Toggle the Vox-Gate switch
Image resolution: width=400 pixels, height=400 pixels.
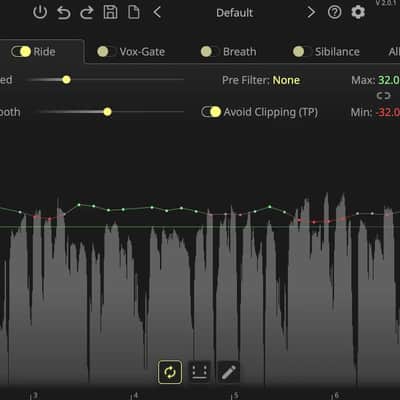point(106,52)
